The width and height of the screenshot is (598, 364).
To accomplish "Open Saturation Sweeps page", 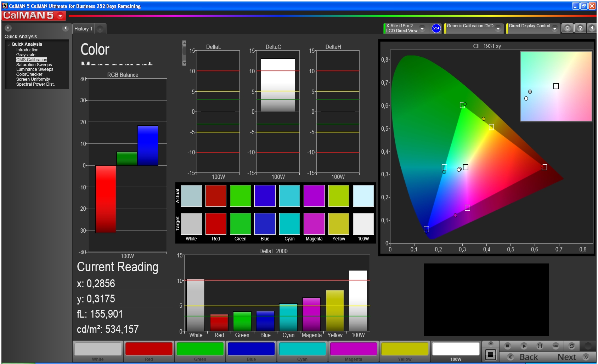I will pyautogui.click(x=34, y=65).
